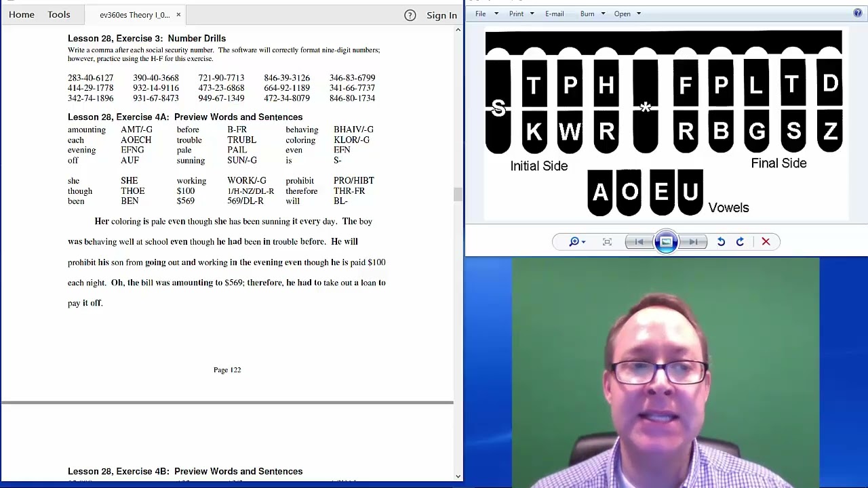Click the PDF scrollbar down arrow
868x488 pixels.
coord(458,476)
